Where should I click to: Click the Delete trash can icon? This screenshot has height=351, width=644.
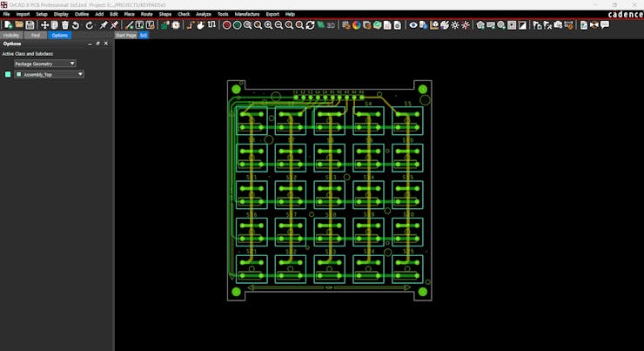(65, 25)
